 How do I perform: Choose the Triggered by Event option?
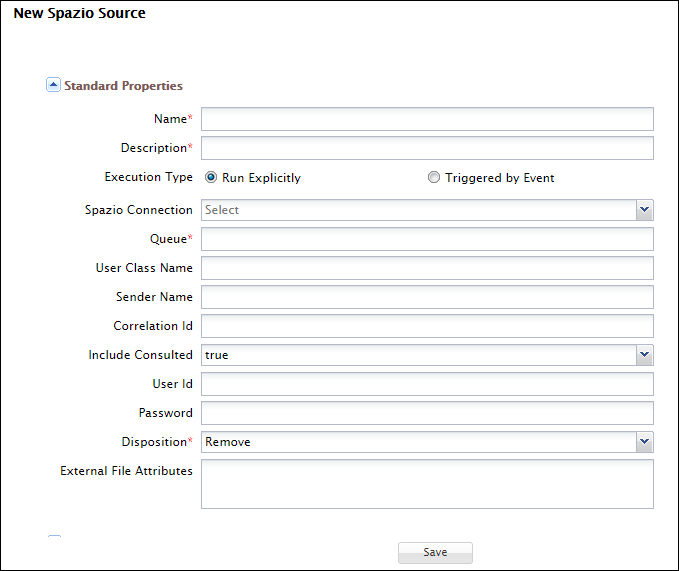tap(433, 178)
